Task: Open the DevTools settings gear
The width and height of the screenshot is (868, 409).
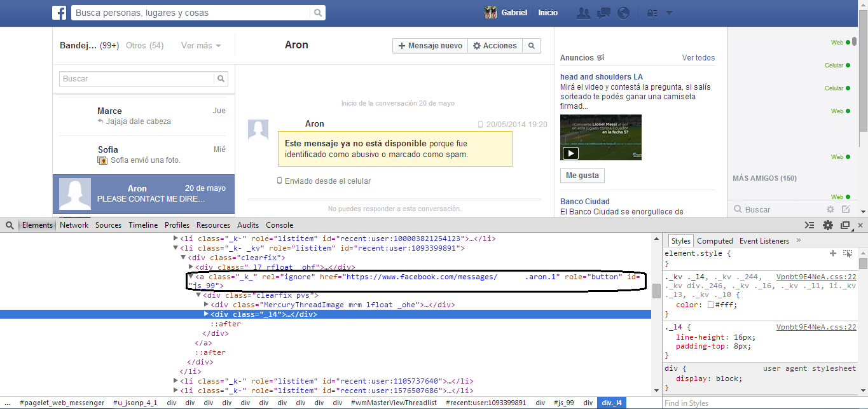Action: (x=828, y=225)
